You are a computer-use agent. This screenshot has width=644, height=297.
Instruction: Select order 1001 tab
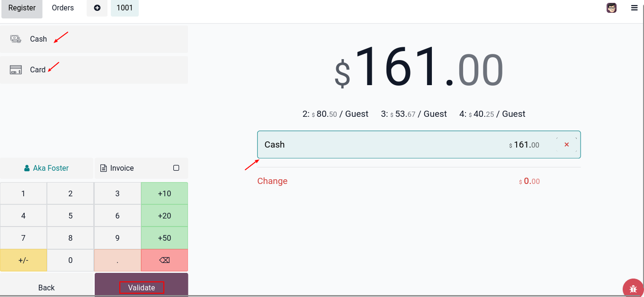click(125, 8)
